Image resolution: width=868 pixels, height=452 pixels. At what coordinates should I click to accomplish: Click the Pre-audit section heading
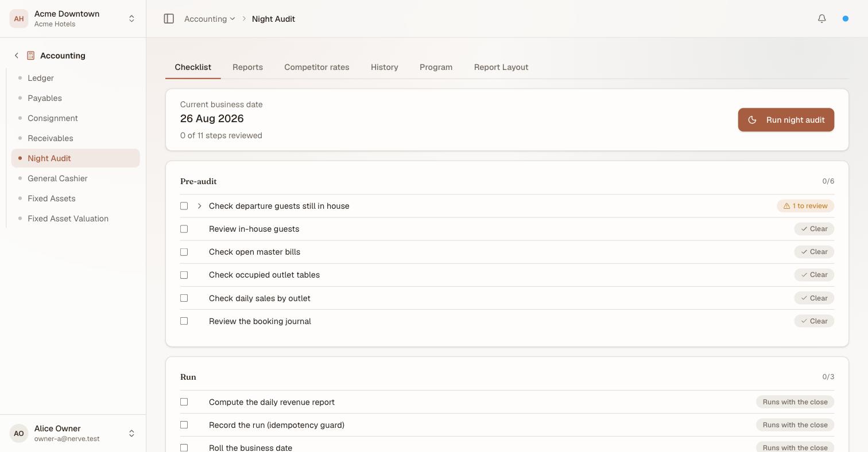pos(199,181)
